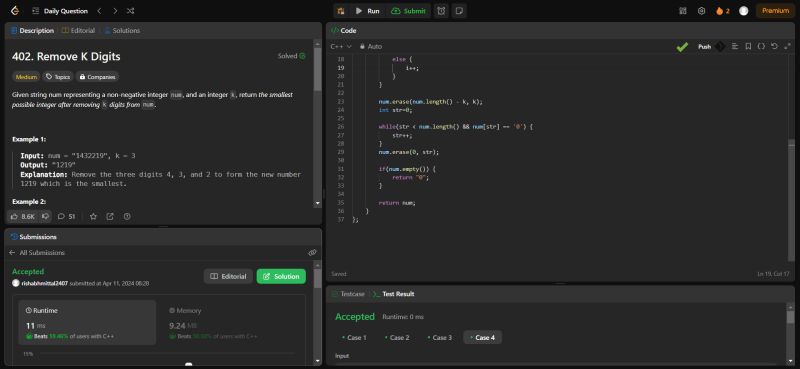The height and width of the screenshot is (369, 800).
Task: Star the problem as favorite
Action: pos(93,216)
